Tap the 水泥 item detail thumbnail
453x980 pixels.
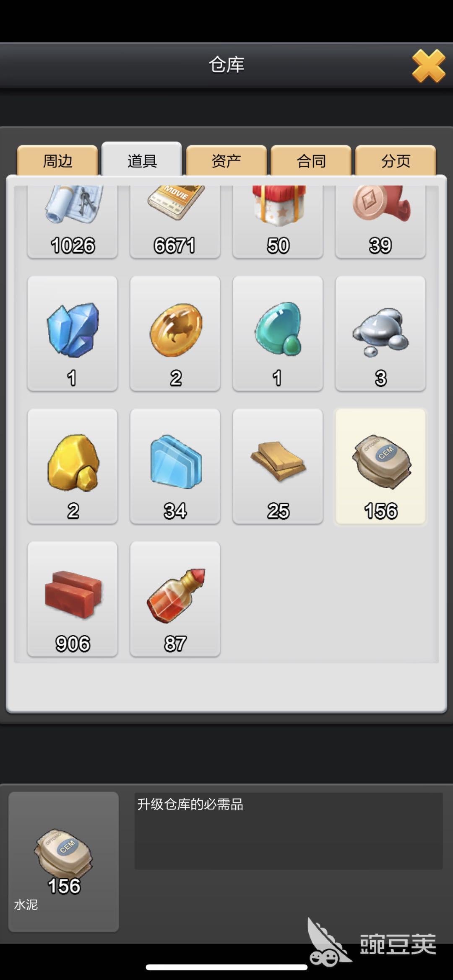[64, 862]
